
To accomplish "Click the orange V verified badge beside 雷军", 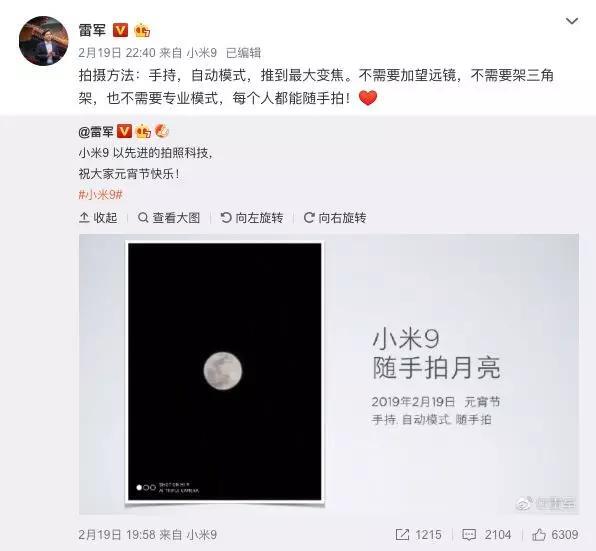I will tap(120, 30).
